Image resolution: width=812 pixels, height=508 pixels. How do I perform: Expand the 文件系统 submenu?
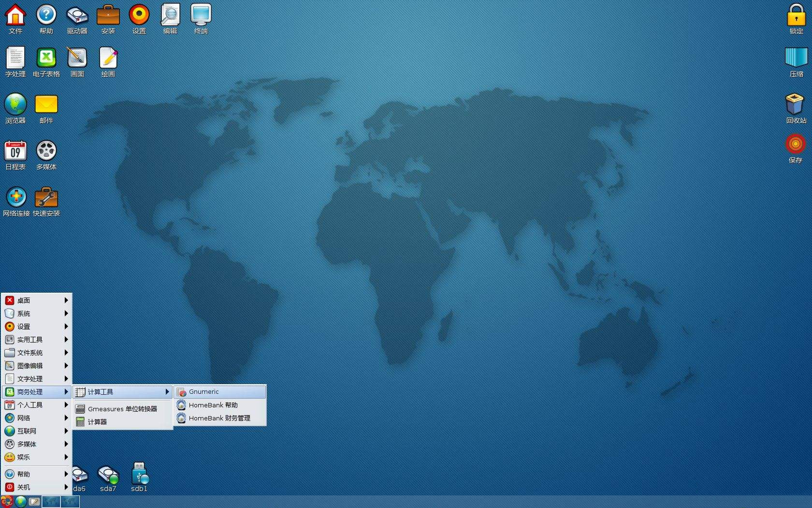[x=37, y=353]
